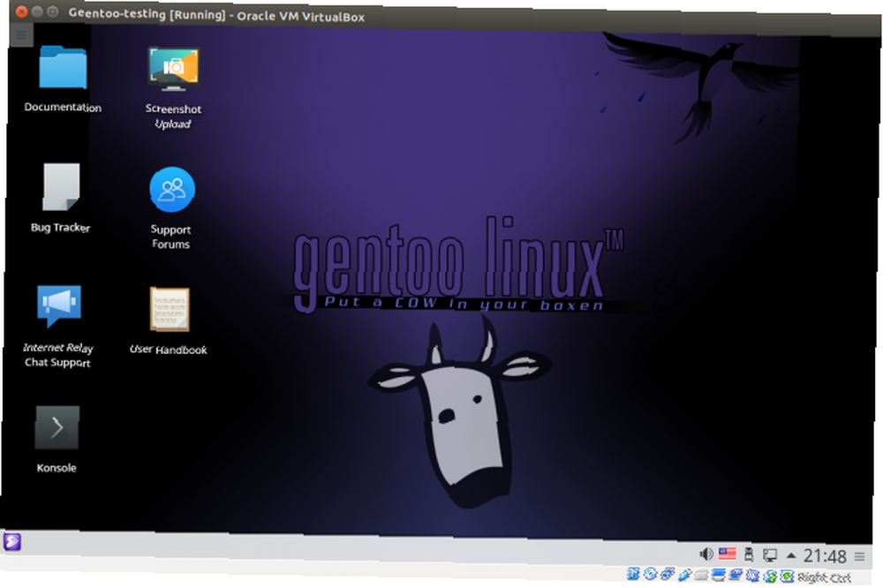Click VirtualBox optical disc indicator
This screenshot has width=883, height=588.
point(651,574)
